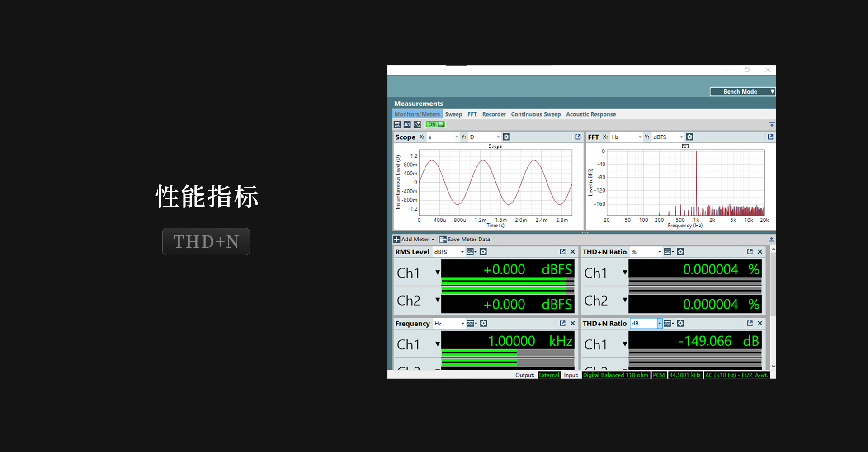Click Save Meter Data icon
Viewport: 868px width, 452px height.
(x=443, y=240)
